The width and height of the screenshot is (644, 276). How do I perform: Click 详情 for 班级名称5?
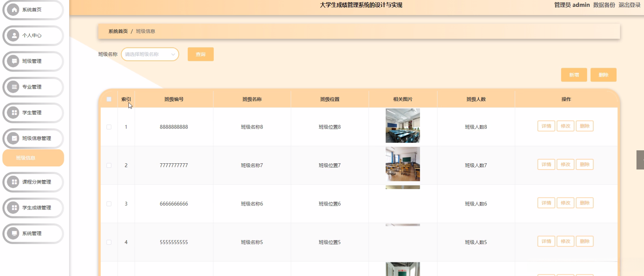(546, 241)
